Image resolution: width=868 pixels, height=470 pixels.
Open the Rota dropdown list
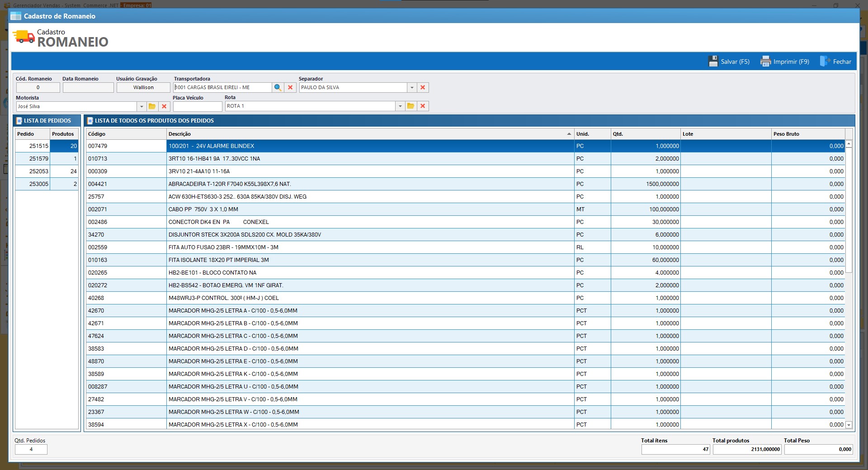[x=400, y=106]
